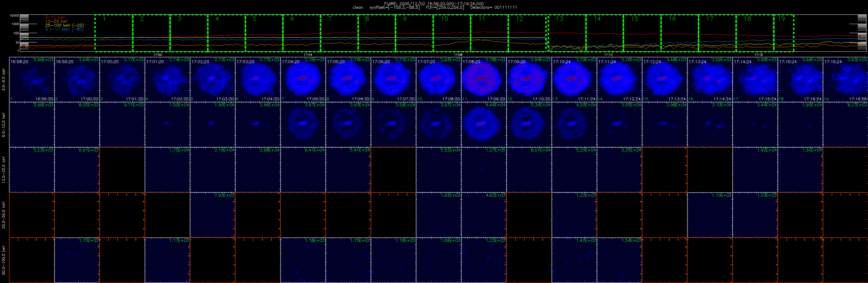Click the 25.0-50.0 keV row label
The height and width of the screenshot is (283, 868).
point(4,215)
